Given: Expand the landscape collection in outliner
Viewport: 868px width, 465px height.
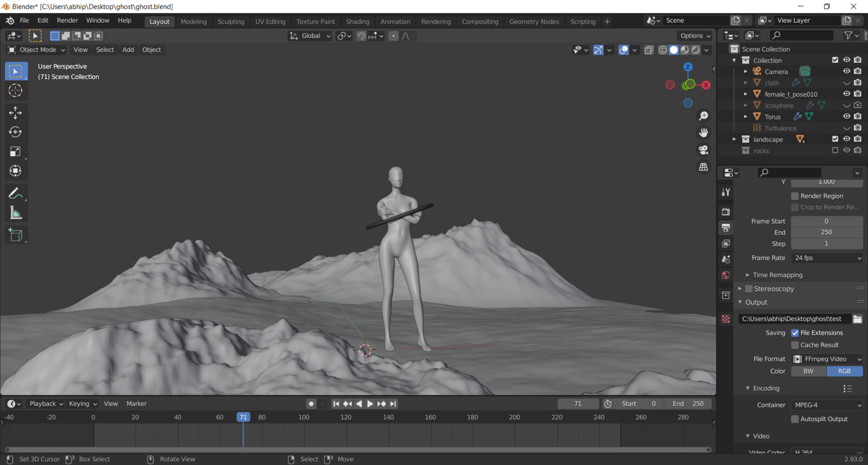Looking at the screenshot, I should (x=735, y=139).
